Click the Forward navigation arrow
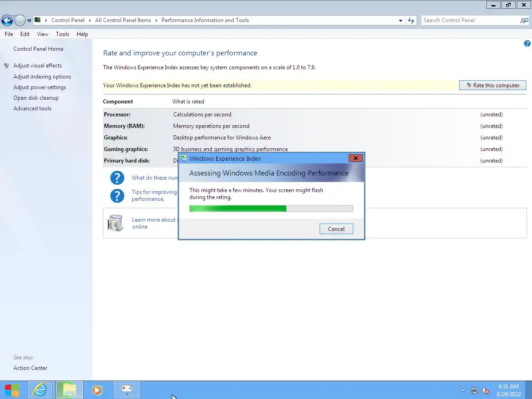Viewport: 532px width, 399px height. pyautogui.click(x=20, y=20)
